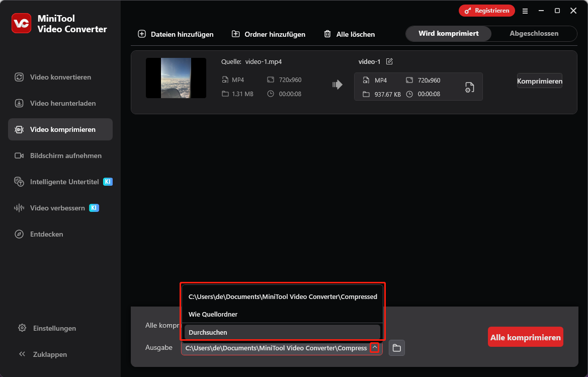
Task: Click Ordner hinzufügen
Action: tap(269, 34)
